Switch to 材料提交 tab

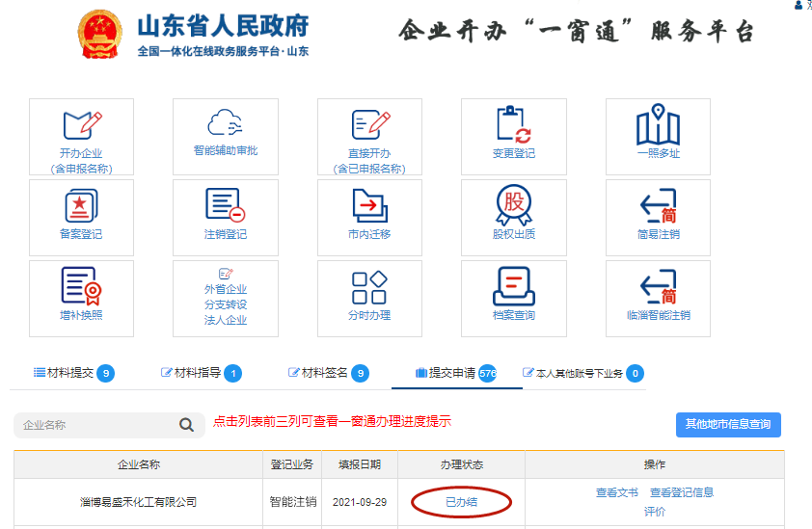coord(73,373)
